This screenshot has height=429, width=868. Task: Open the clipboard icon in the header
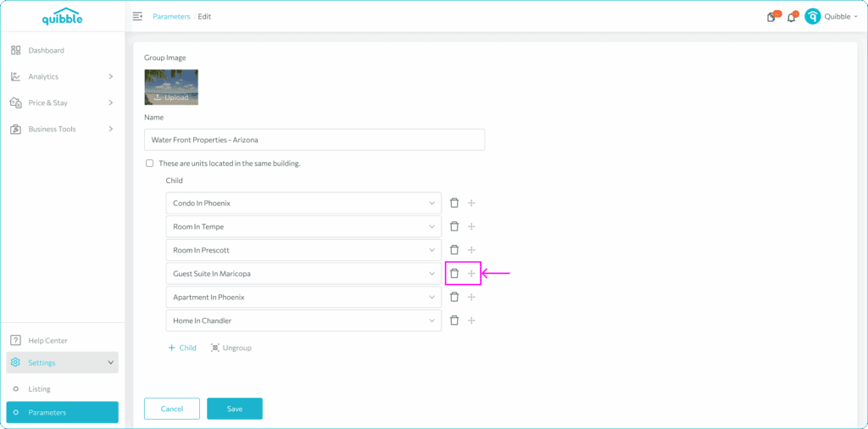(771, 17)
